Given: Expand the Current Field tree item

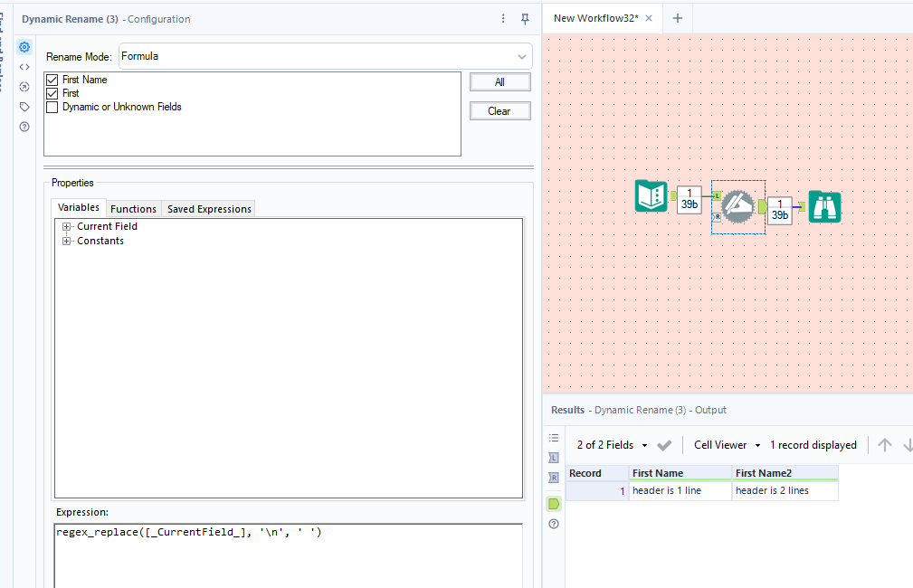Looking at the screenshot, I should pos(66,226).
